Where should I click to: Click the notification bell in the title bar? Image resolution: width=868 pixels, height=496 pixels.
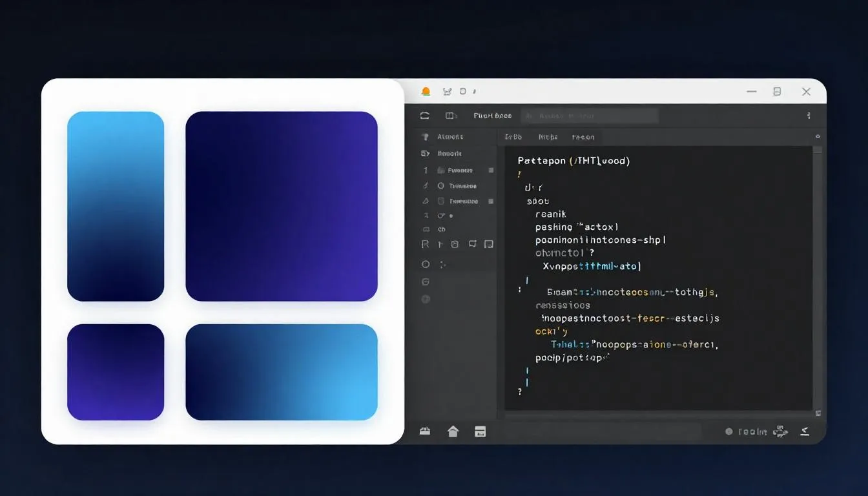[x=426, y=91]
